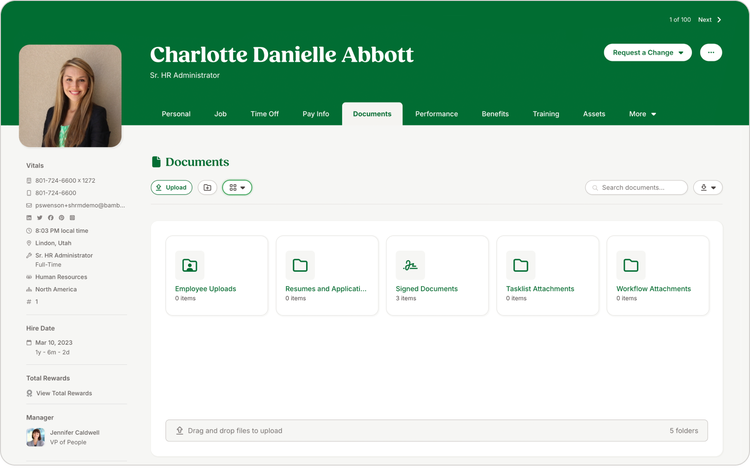This screenshot has height=474, width=750.
Task: Focus the Search documents field
Action: (x=636, y=187)
